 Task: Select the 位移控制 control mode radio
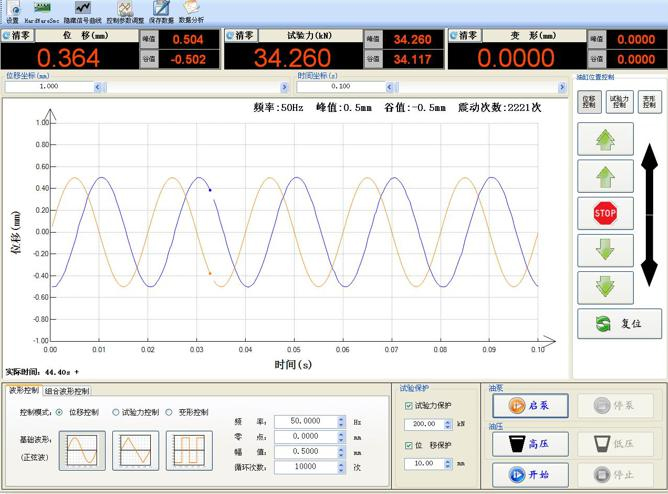click(x=59, y=412)
